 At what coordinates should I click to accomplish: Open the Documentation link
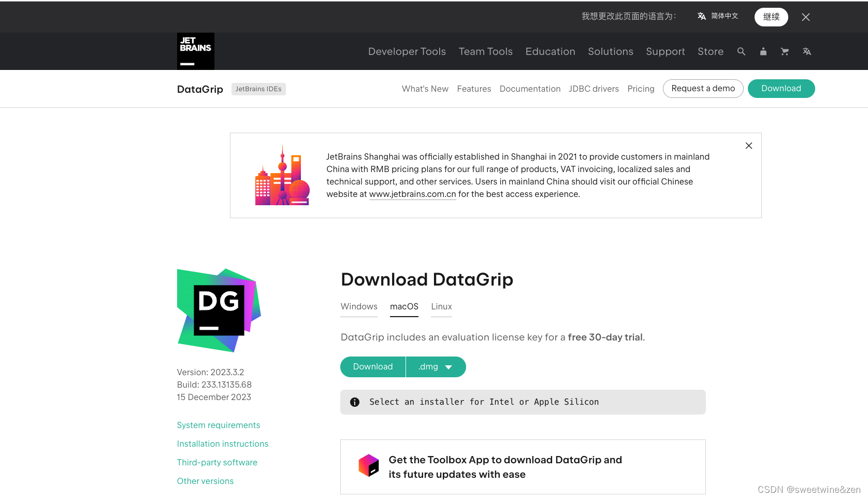pos(530,89)
